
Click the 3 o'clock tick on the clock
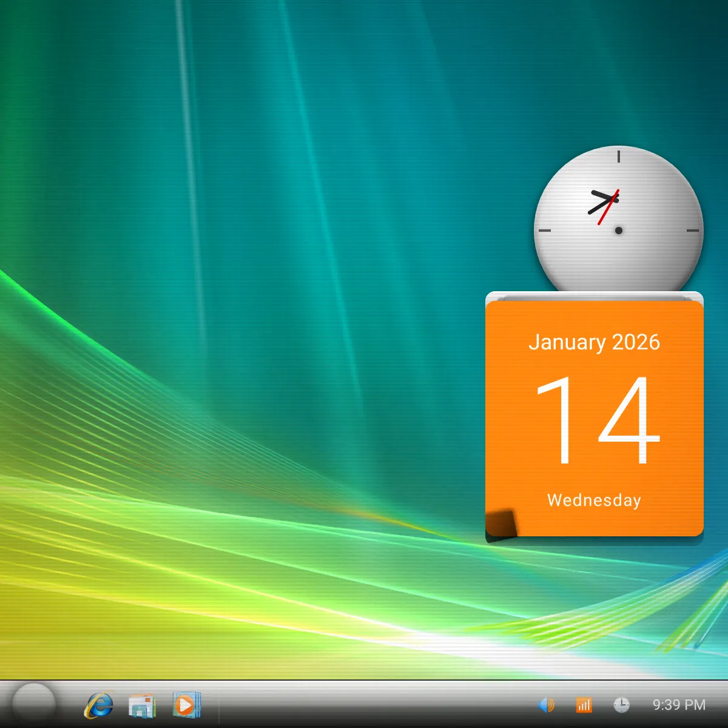[x=693, y=231]
